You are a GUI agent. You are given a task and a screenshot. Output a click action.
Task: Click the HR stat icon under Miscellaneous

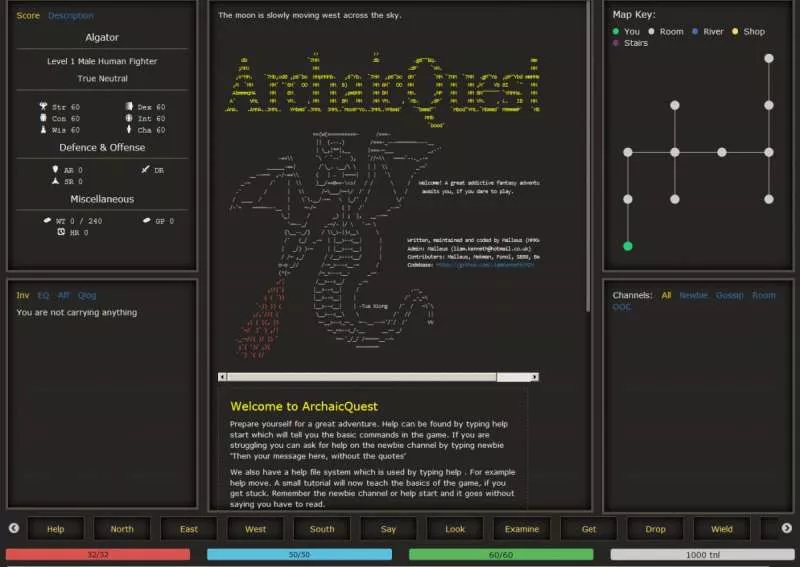tap(61, 232)
